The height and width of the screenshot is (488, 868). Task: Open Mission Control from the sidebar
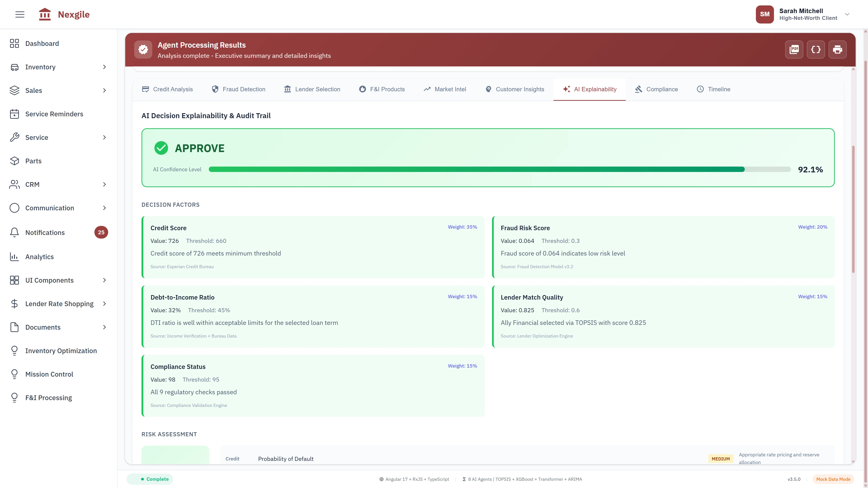(x=49, y=374)
